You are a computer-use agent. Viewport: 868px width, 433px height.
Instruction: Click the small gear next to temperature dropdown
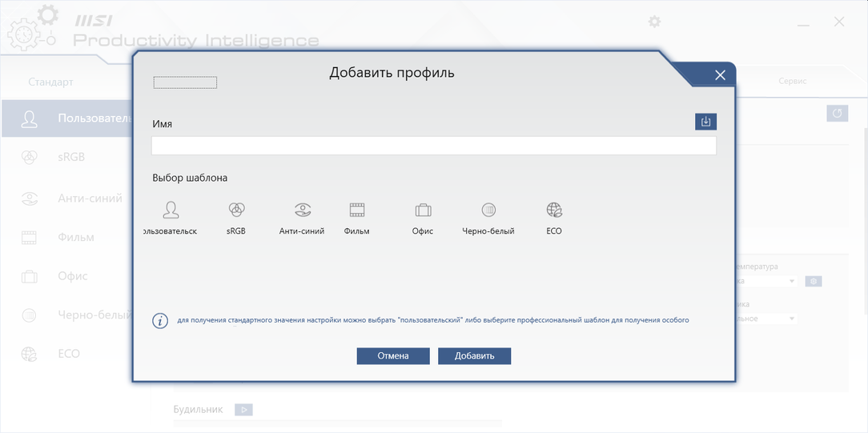click(x=814, y=282)
